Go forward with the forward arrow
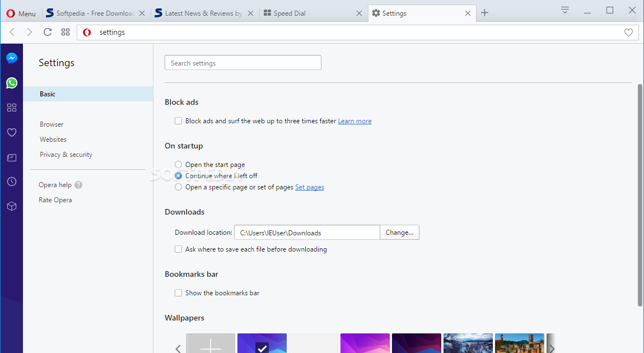Screen dimensions: 644x353 coord(29,32)
